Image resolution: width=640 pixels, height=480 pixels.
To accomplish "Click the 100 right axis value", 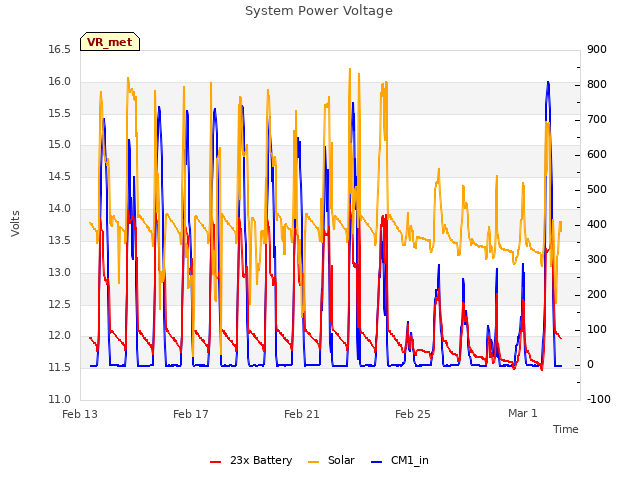I will 597,330.
